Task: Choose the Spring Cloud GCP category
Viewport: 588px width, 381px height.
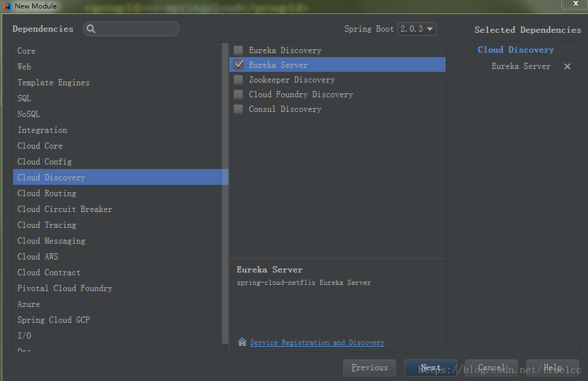Action: coord(117,320)
